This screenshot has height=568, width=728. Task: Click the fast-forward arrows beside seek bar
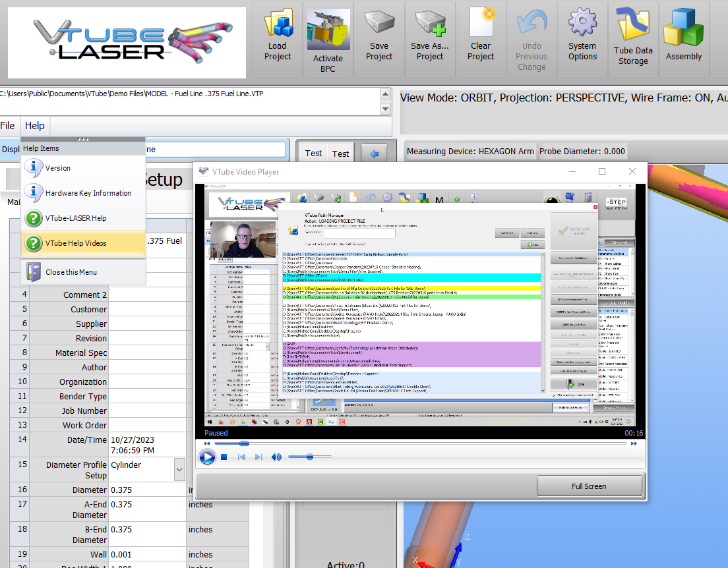634,443
